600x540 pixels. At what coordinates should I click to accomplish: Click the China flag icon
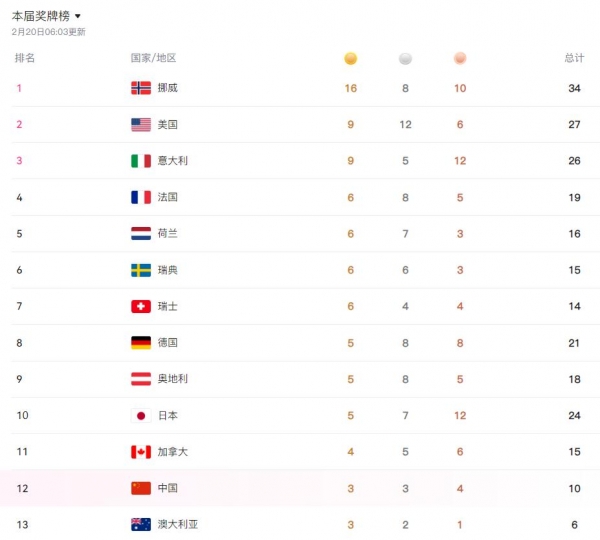point(141,488)
